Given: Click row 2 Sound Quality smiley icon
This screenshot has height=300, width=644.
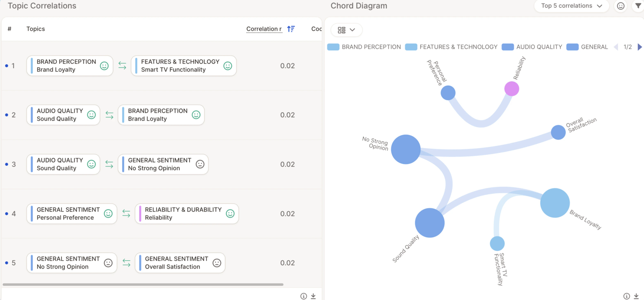Looking at the screenshot, I should (x=91, y=115).
